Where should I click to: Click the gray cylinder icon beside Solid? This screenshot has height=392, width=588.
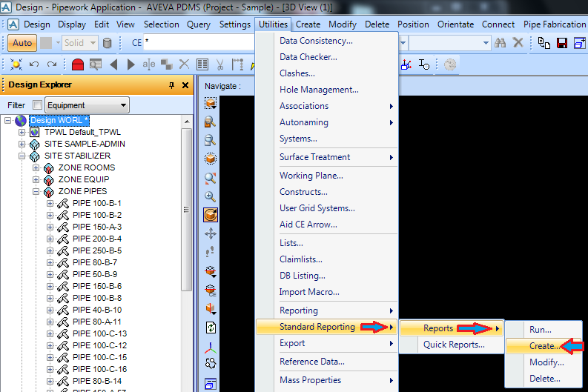[x=108, y=43]
